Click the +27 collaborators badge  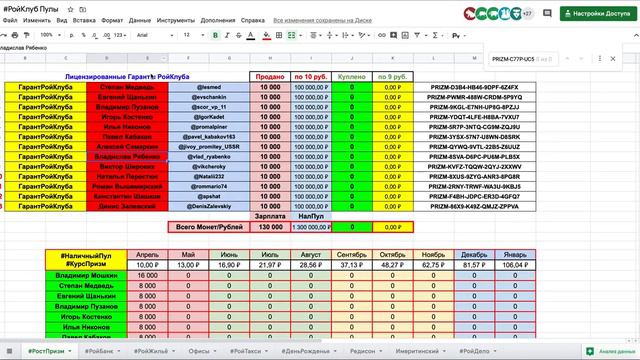(x=528, y=13)
